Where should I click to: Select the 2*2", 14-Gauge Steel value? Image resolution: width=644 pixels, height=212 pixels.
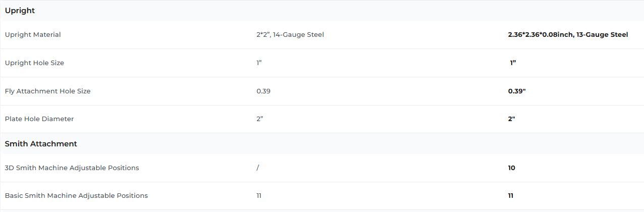click(x=290, y=35)
